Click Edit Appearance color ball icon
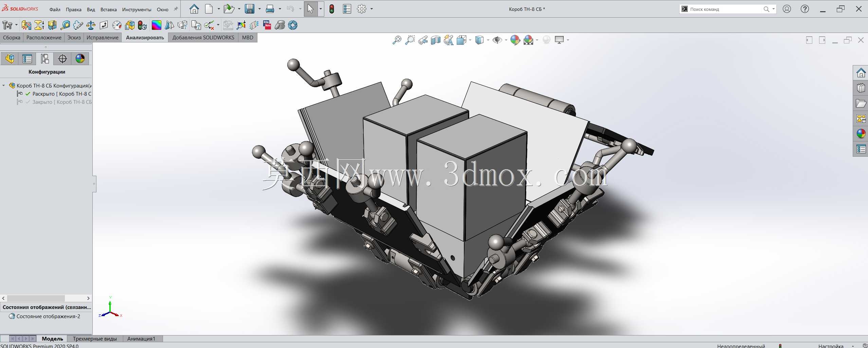Image resolution: width=868 pixels, height=348 pixels. pyautogui.click(x=515, y=40)
